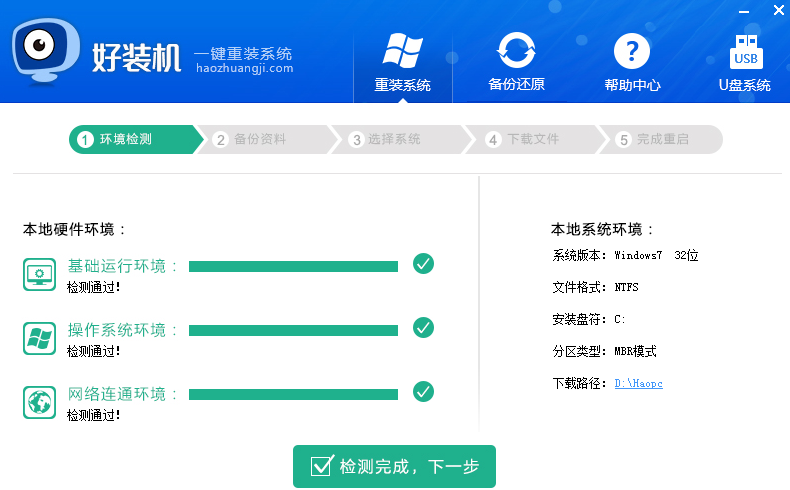790x490 pixels.
Task: Open the 帮助中心 help center
Action: [x=632, y=62]
